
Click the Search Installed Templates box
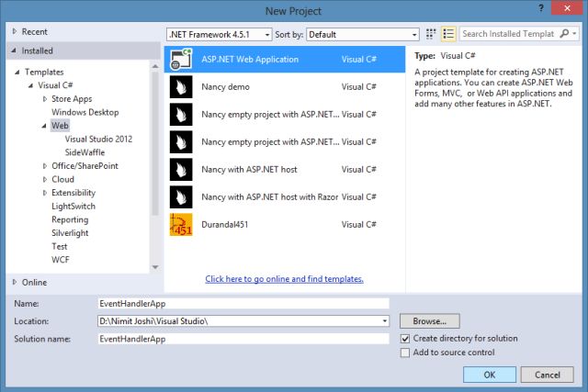(x=509, y=34)
